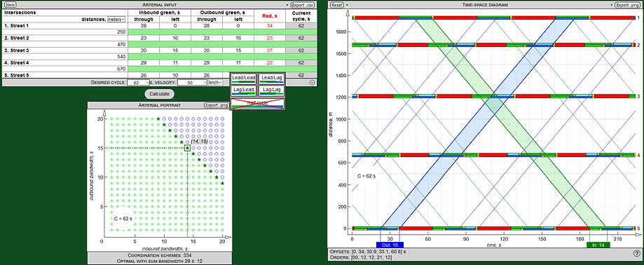Select the Lead/Lag phase order
This screenshot has height=265, width=644.
pos(271,79)
